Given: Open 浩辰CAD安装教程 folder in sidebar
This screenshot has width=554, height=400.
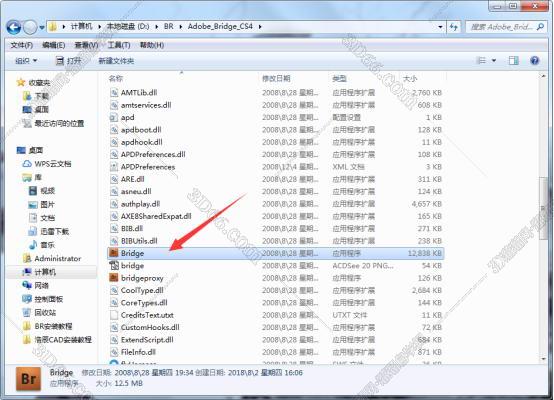Looking at the screenshot, I should click(x=57, y=340).
